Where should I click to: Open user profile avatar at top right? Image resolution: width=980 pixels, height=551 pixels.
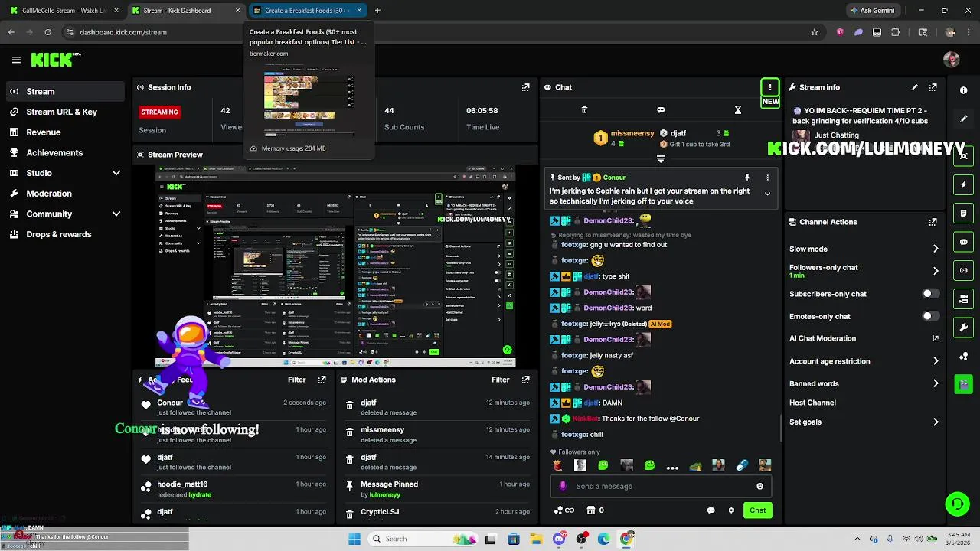tap(952, 60)
